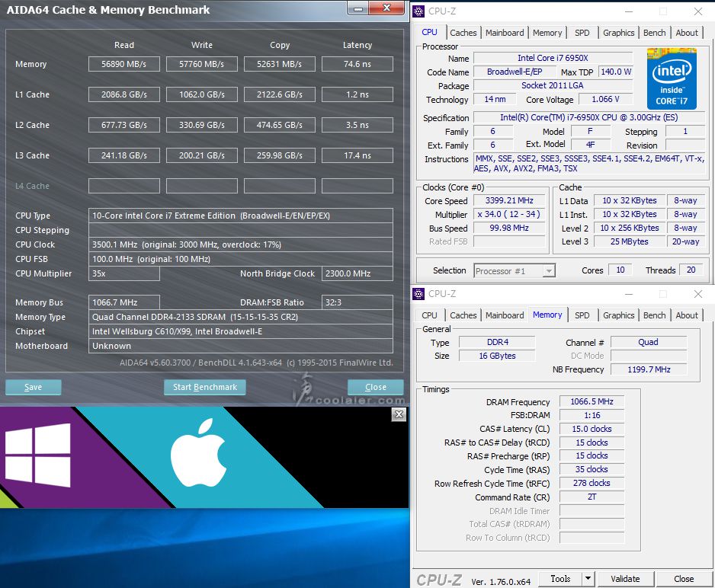Switch to CPU tab in bottom CPU-Z window
Screen dimensions: 715x588
[429, 315]
